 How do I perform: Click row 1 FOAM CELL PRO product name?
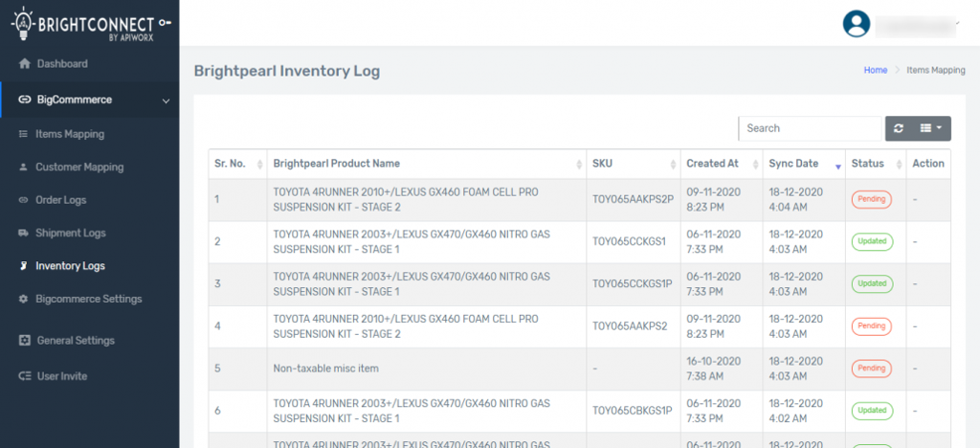coord(406,199)
